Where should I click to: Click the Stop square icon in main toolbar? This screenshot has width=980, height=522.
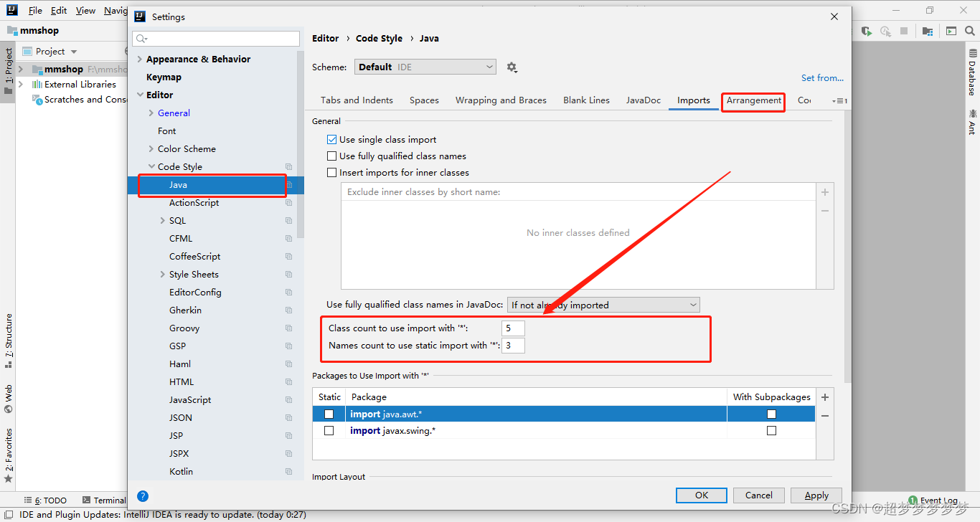point(904,31)
